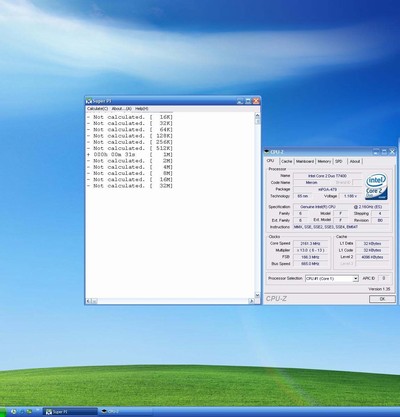Click the Level 2 value '4096 KBytes'
Image resolution: width=400 pixels, height=417 pixels.
pyautogui.click(x=372, y=257)
